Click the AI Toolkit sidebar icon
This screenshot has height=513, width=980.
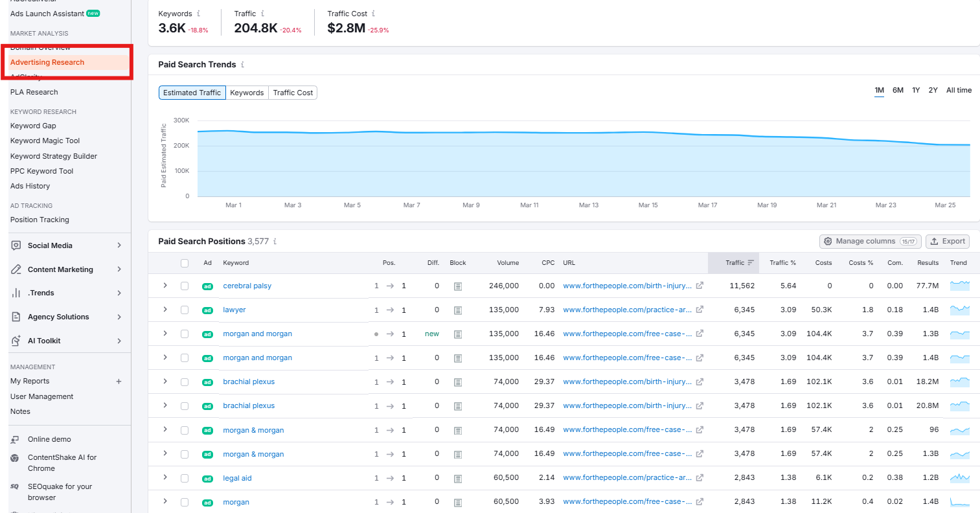[16, 341]
